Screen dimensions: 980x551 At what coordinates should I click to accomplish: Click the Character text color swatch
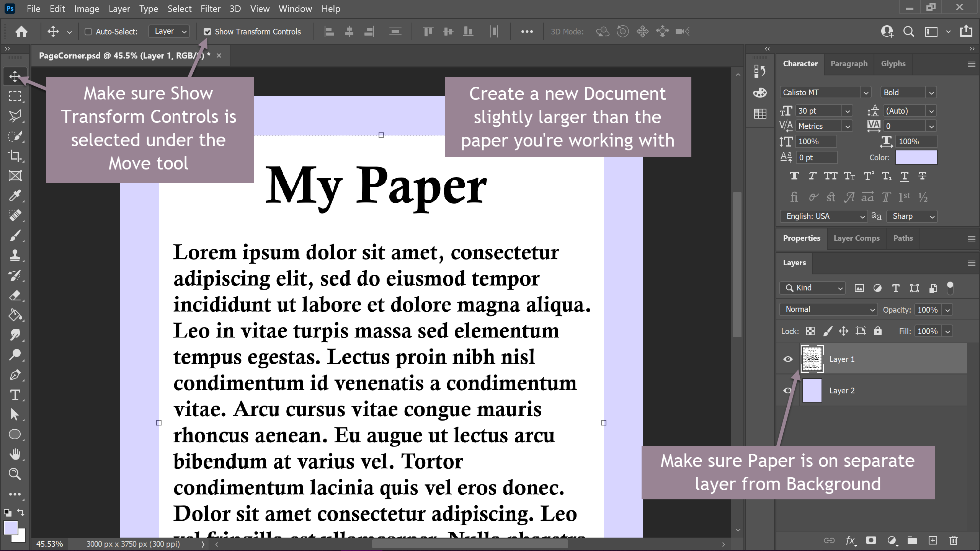pyautogui.click(x=916, y=157)
